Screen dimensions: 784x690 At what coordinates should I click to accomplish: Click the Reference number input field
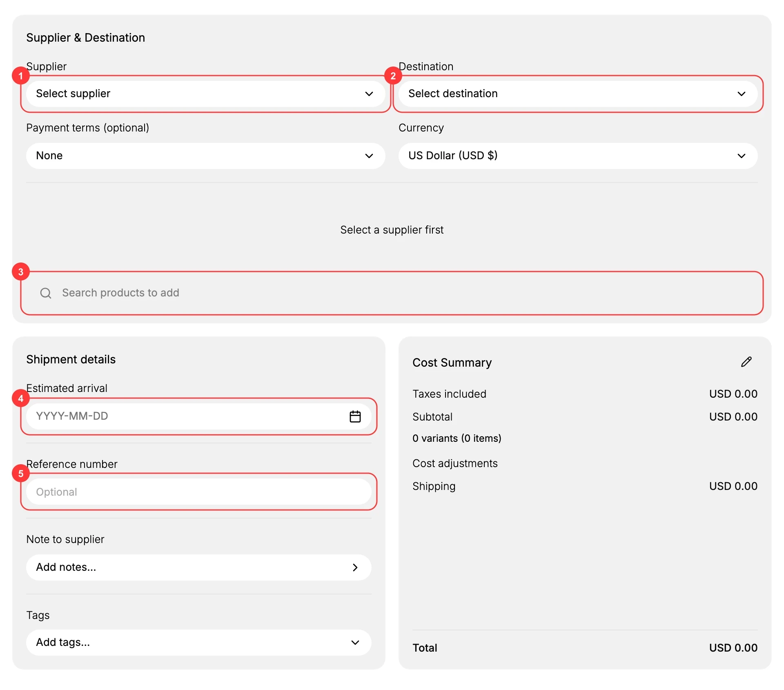click(199, 492)
